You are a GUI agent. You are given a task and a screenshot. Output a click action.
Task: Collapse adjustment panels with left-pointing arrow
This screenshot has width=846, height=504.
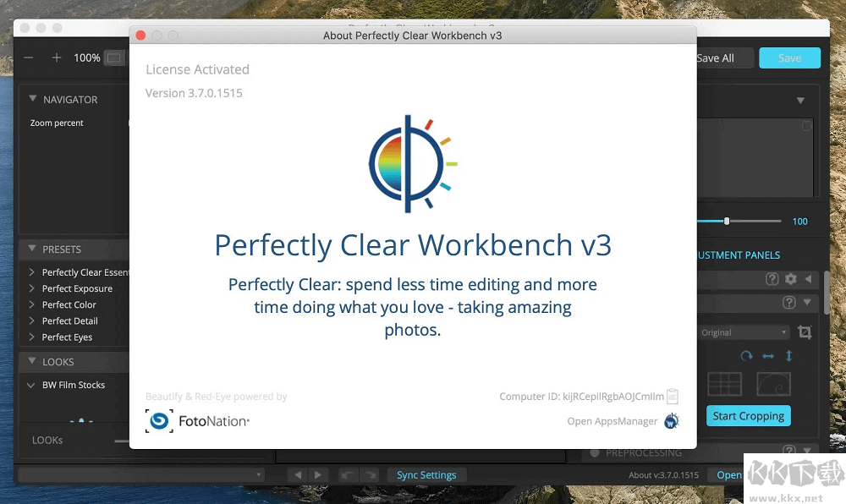(808, 279)
